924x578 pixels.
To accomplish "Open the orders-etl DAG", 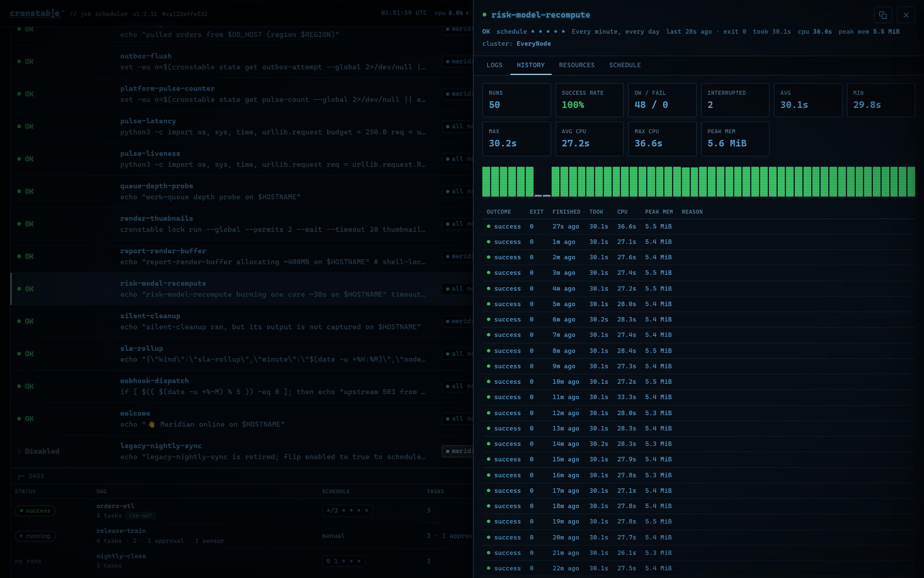I will pyautogui.click(x=241, y=511).
